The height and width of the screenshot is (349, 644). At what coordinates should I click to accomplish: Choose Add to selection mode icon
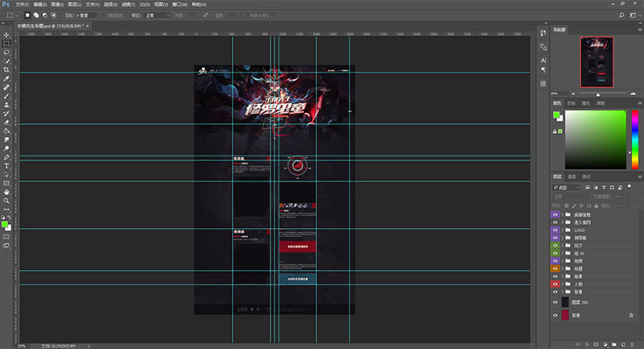pos(36,15)
